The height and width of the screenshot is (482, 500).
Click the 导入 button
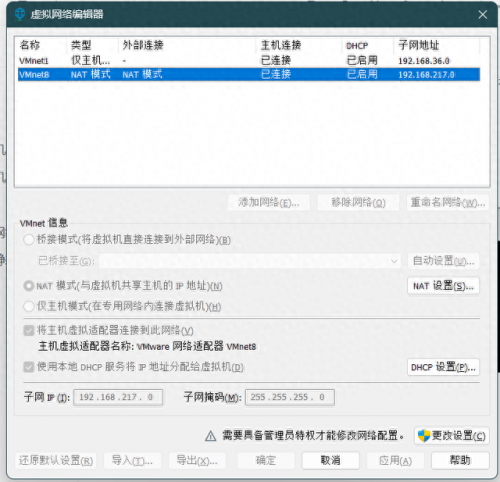[x=132, y=460]
